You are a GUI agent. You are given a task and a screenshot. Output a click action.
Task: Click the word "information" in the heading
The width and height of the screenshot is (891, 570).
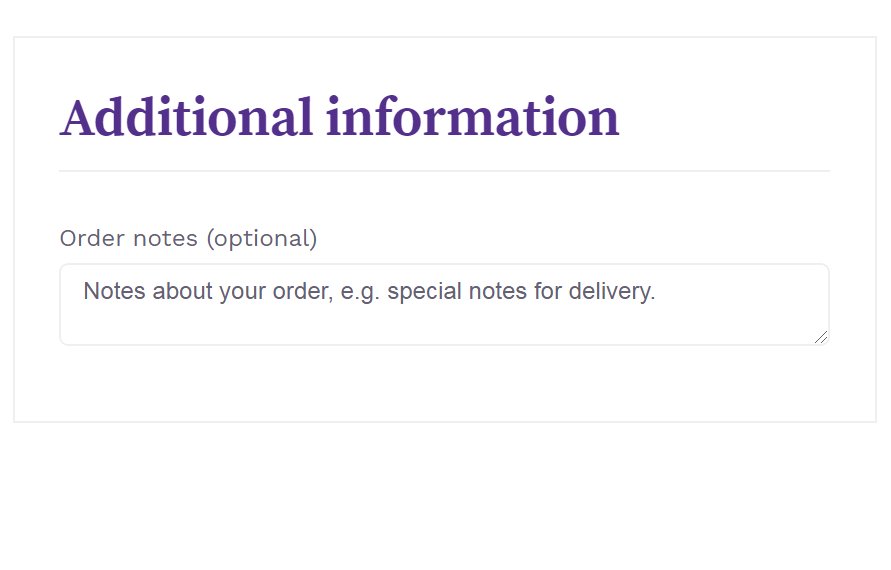point(473,117)
